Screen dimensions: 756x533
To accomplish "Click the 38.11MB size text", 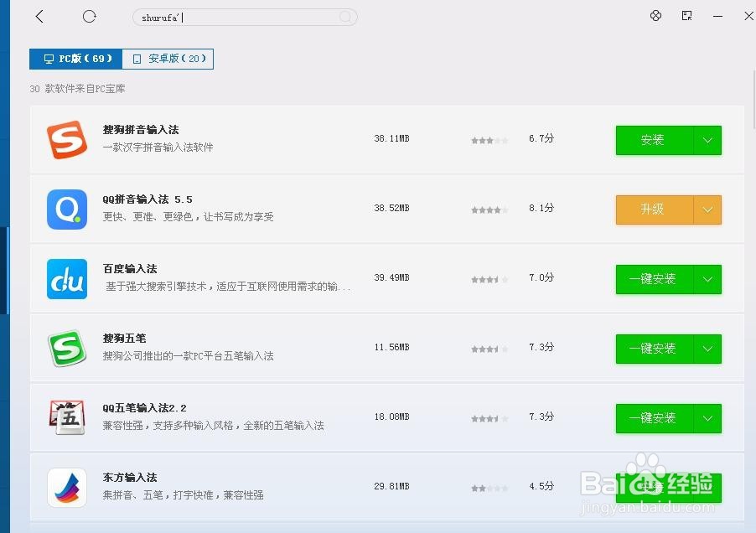I will point(391,138).
